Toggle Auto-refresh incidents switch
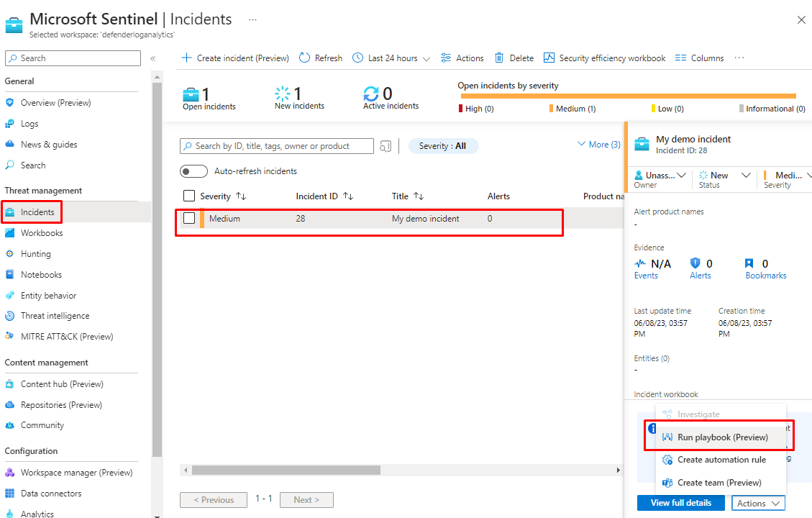 click(x=193, y=171)
